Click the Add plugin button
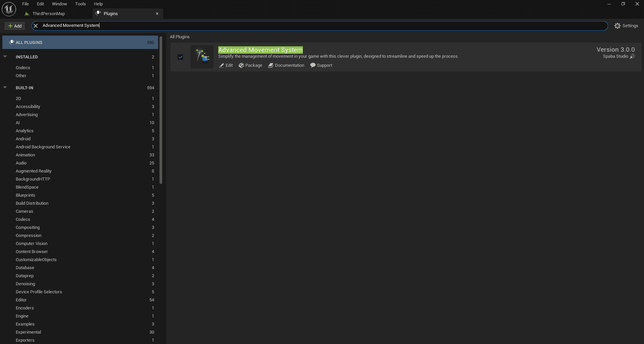 [15, 26]
